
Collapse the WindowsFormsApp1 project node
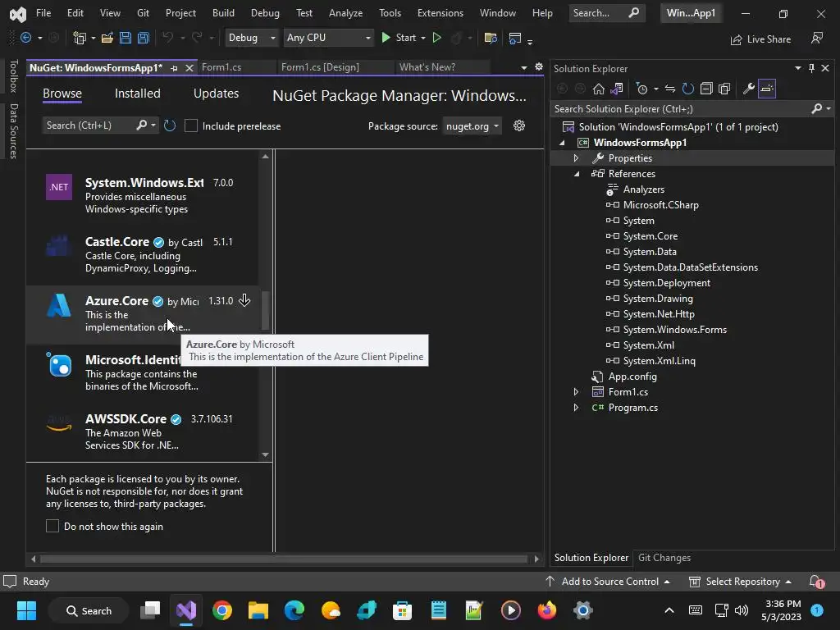click(x=562, y=143)
